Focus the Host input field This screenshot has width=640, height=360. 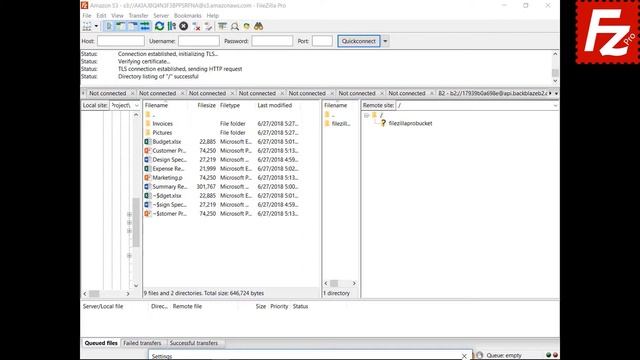[121, 41]
